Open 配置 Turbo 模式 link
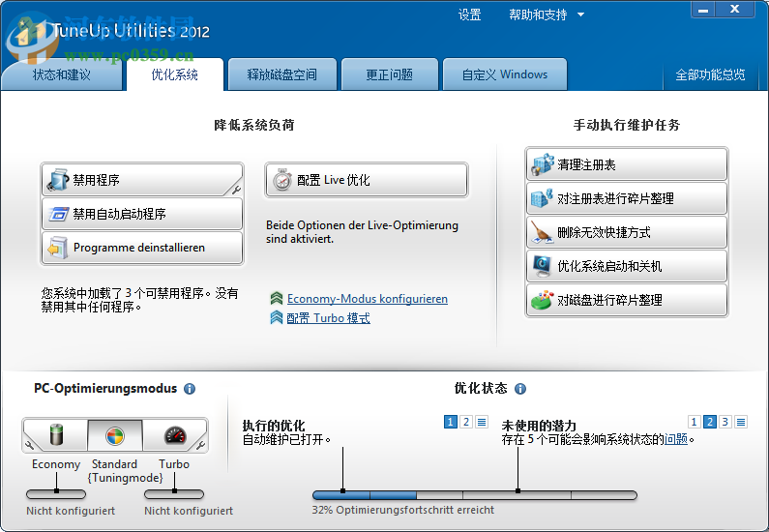Screen dimensions: 769x532 [x=328, y=318]
